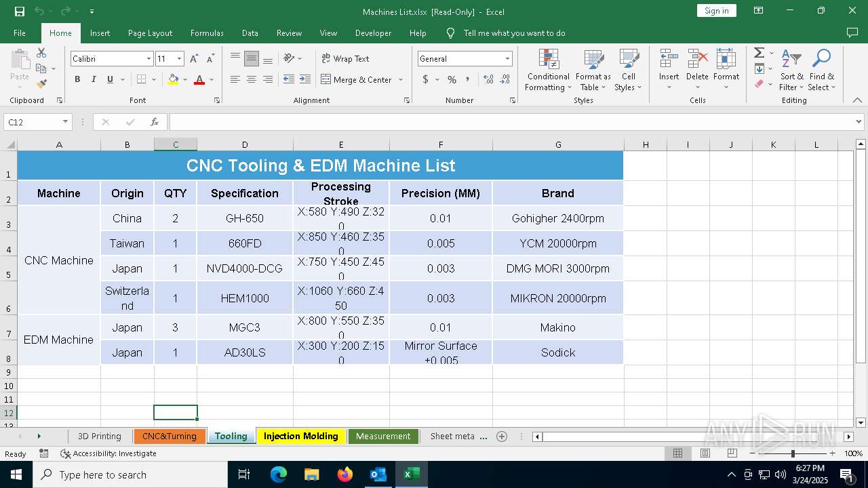
Task: Open Font settings dialog launcher
Action: tap(217, 100)
